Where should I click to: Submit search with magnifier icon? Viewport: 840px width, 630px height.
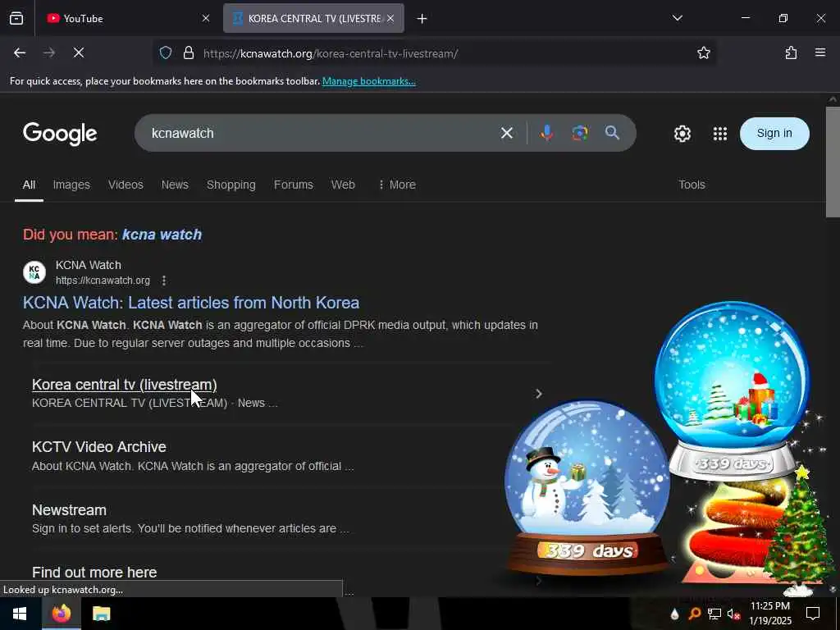[x=612, y=133]
